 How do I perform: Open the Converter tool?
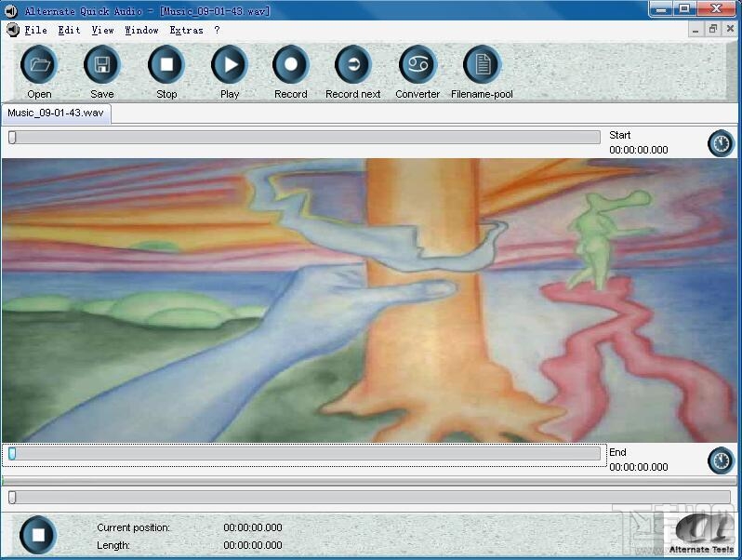pyautogui.click(x=417, y=65)
